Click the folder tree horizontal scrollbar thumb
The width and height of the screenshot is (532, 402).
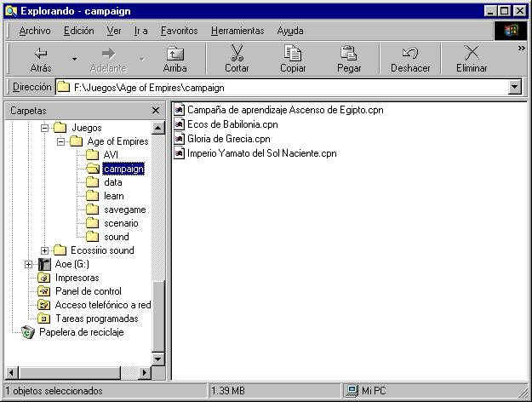tap(69, 372)
